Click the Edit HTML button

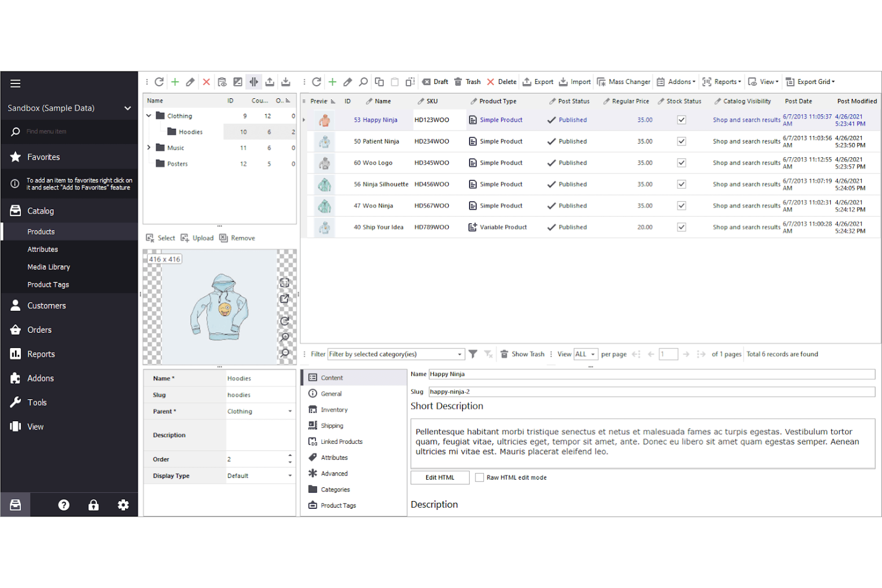pyautogui.click(x=440, y=478)
